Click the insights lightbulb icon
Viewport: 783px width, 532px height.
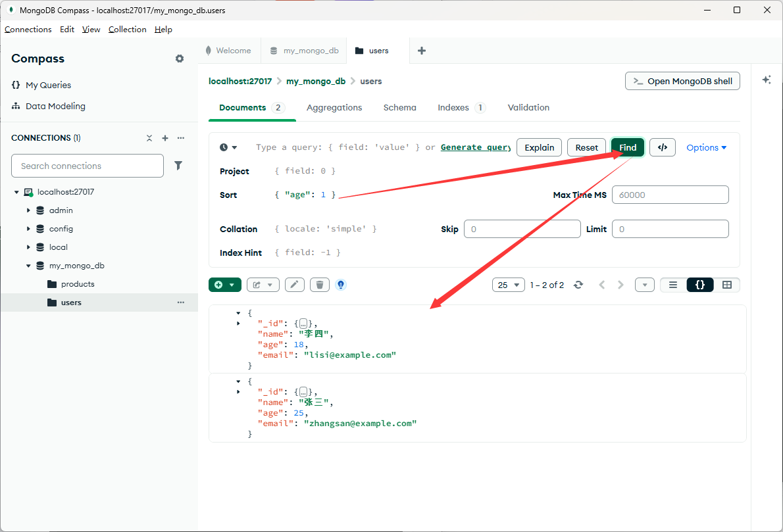[x=341, y=285]
